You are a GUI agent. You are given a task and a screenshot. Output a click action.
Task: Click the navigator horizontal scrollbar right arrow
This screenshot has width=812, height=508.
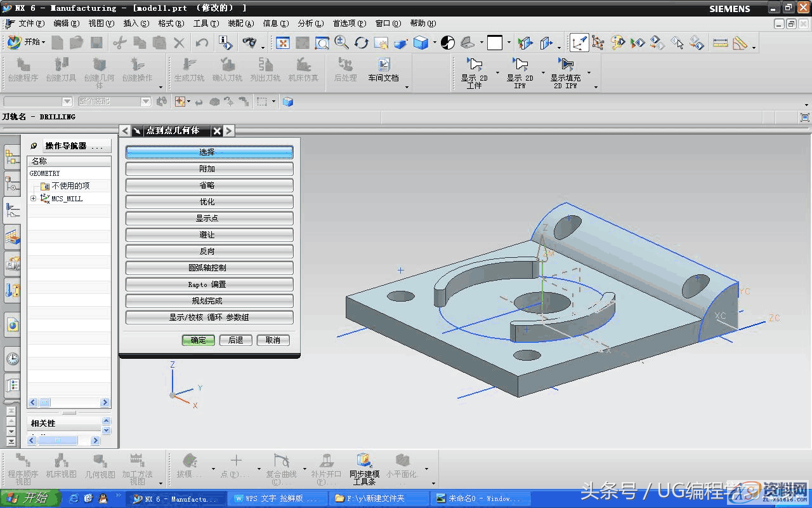click(x=105, y=403)
